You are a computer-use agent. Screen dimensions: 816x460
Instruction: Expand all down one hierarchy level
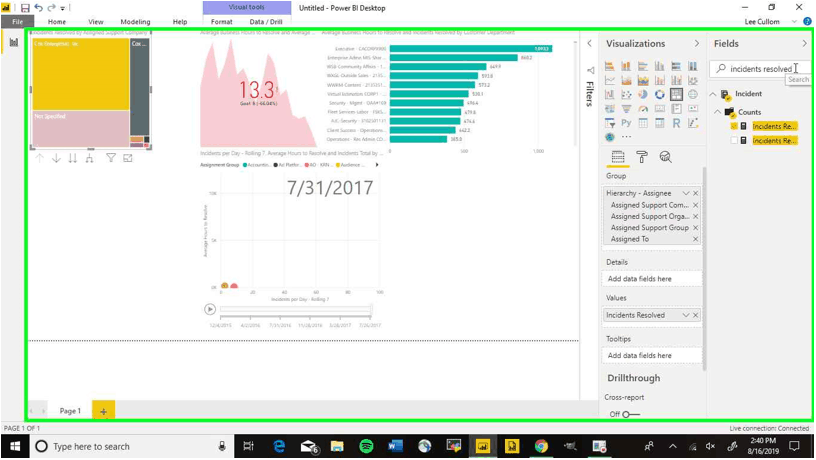pos(90,158)
